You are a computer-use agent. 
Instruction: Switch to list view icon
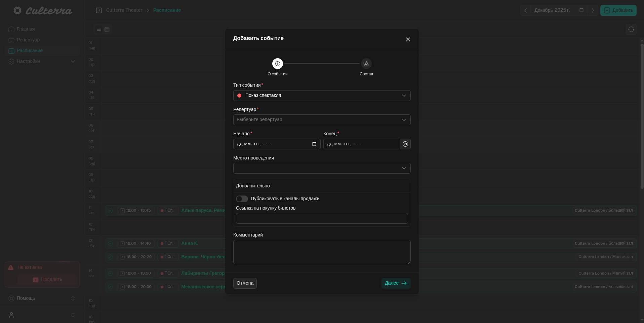tap(99, 29)
